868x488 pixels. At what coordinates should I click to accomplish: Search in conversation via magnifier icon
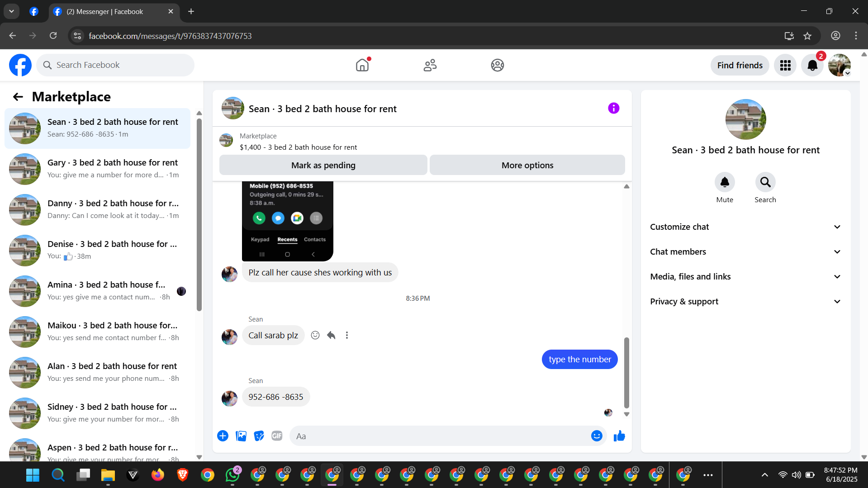765,182
